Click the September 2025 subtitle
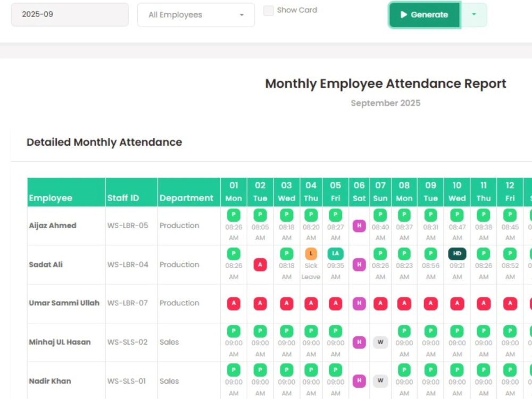 385,103
